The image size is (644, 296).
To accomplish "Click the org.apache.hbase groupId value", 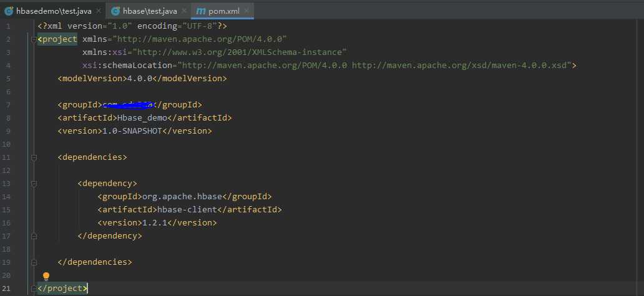I will pos(182,197).
